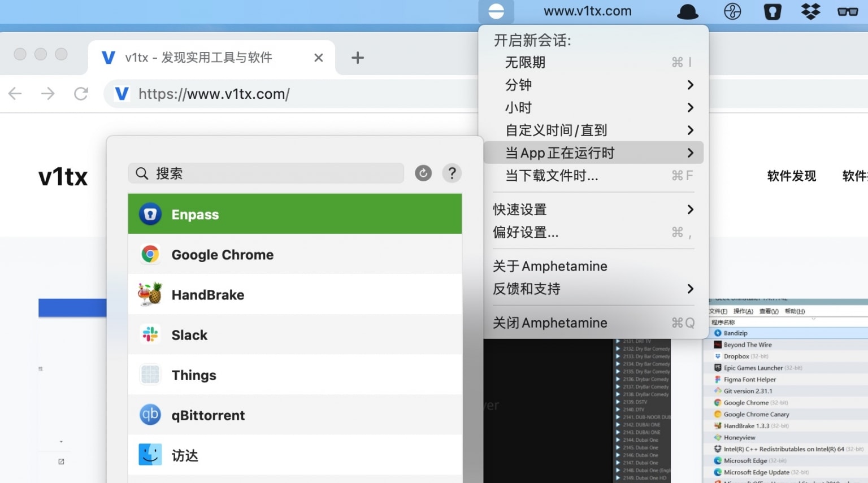
Task: Expand the 反馈和支持 submenu
Action: pos(526,289)
